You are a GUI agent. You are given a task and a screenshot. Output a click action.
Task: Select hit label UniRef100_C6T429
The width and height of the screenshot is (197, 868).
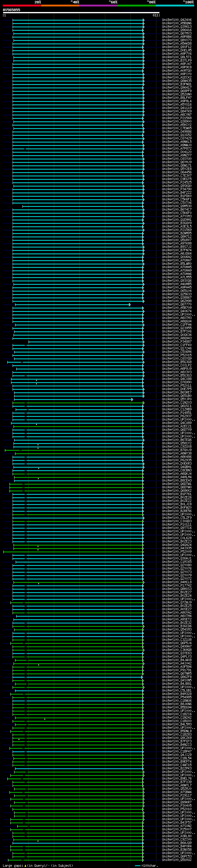click(177, 138)
